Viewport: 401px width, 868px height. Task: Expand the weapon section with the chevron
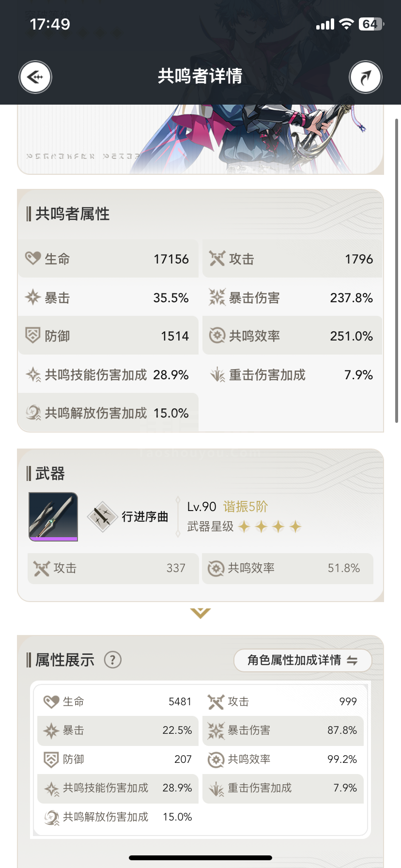pos(200,613)
